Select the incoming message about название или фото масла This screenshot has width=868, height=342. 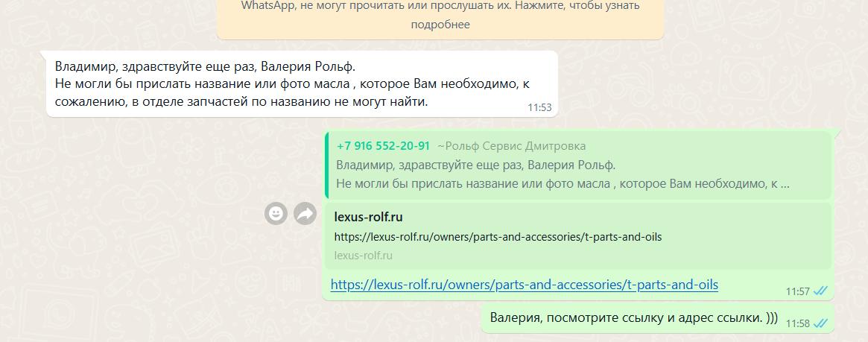coord(302,84)
